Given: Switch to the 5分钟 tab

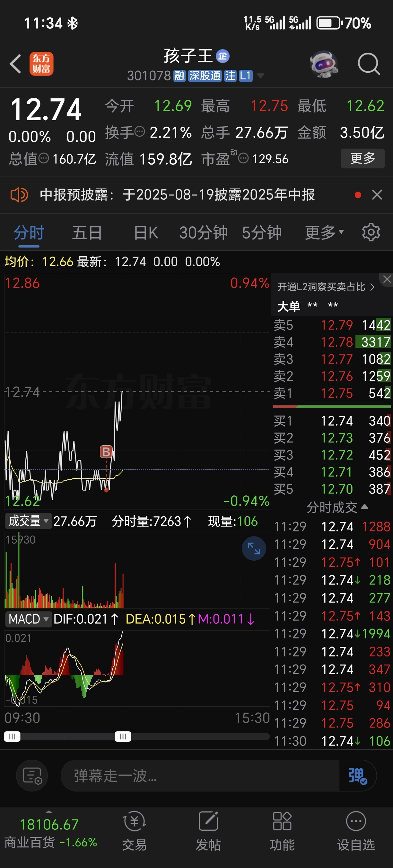Looking at the screenshot, I should tap(262, 233).
